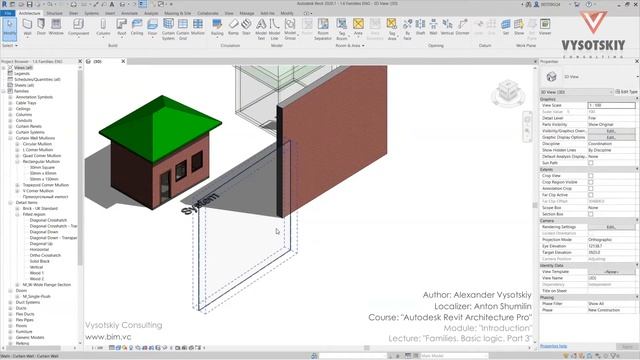Close the {3D} view tab

123,61
